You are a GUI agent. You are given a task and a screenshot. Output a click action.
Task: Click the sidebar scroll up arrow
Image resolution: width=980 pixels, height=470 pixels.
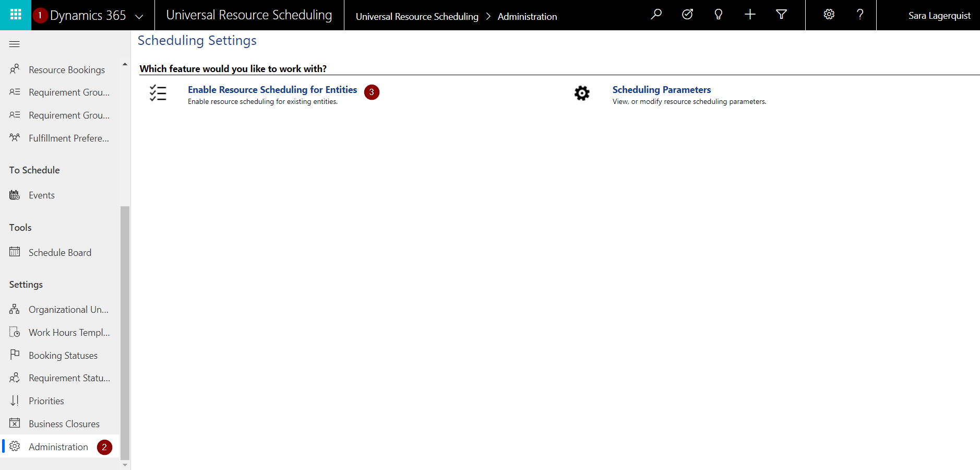pos(125,64)
